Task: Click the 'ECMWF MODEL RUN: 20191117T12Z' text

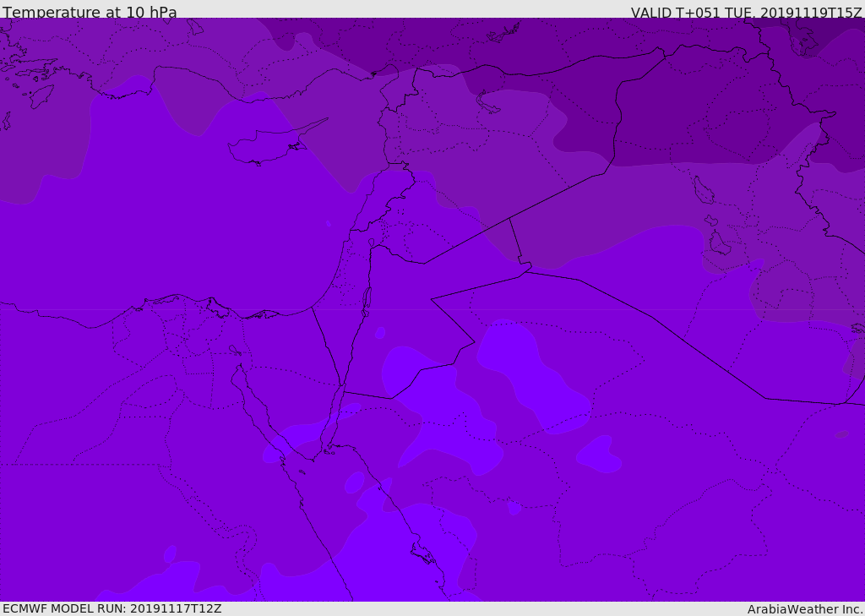Action: 112,608
